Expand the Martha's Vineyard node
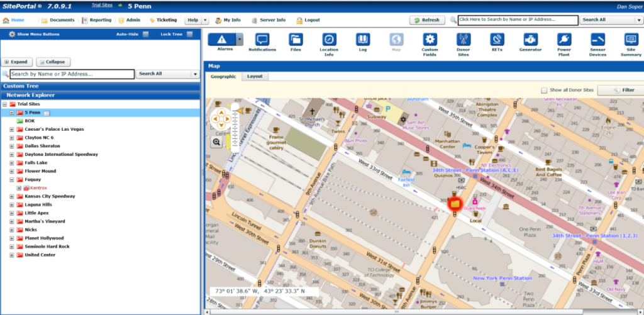Image resolution: width=644 pixels, height=315 pixels. click(x=11, y=221)
